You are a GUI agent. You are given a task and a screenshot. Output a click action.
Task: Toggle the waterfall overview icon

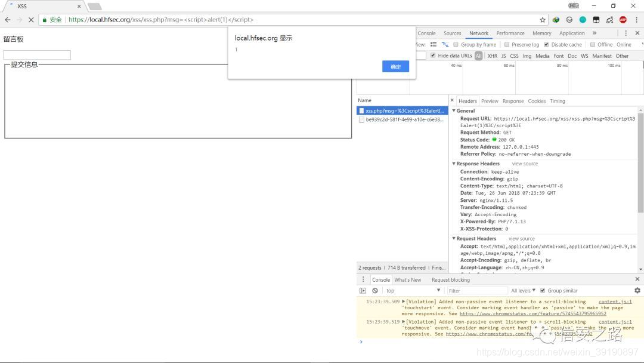[x=445, y=44]
